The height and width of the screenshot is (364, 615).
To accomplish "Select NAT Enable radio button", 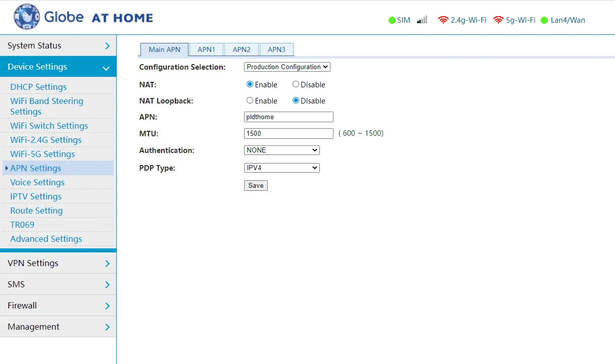I will (x=250, y=84).
